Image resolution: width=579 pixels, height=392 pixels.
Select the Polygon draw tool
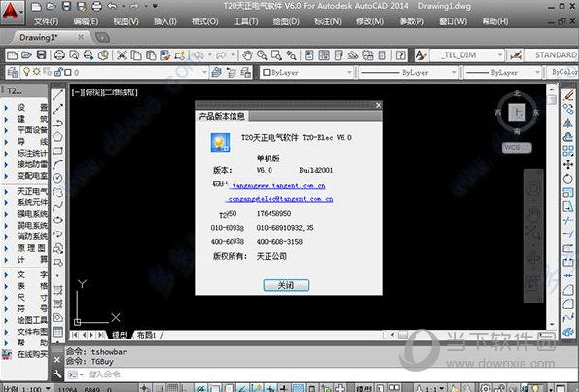pyautogui.click(x=58, y=137)
